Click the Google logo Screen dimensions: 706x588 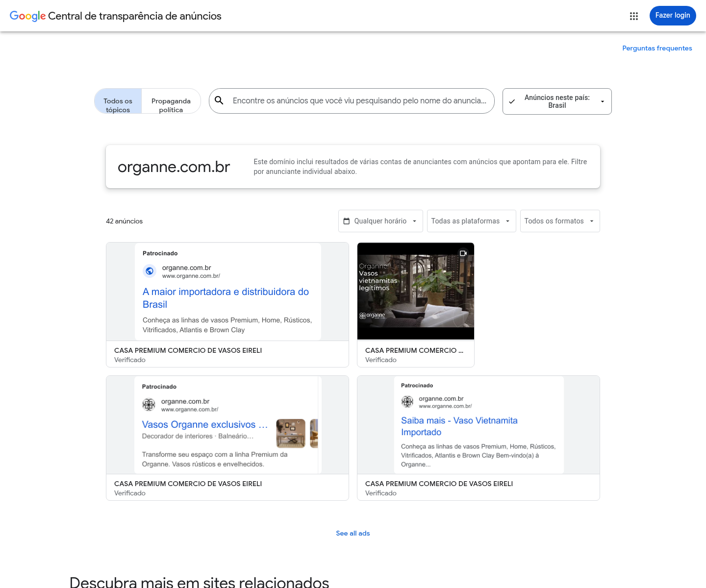(x=27, y=16)
